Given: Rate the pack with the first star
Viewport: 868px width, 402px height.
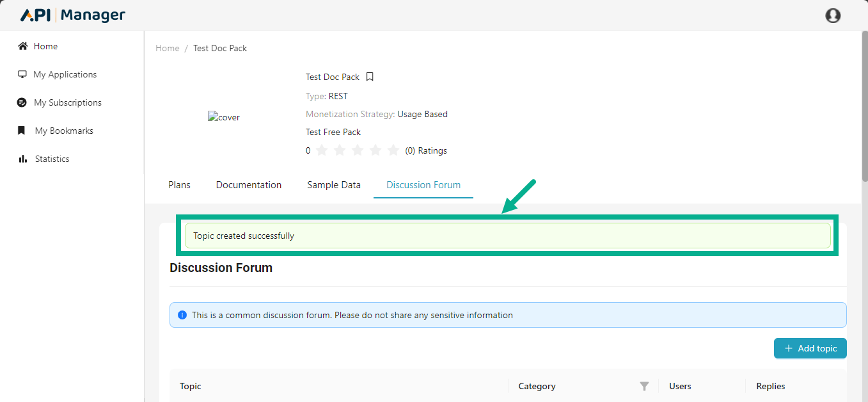Looking at the screenshot, I should (322, 150).
